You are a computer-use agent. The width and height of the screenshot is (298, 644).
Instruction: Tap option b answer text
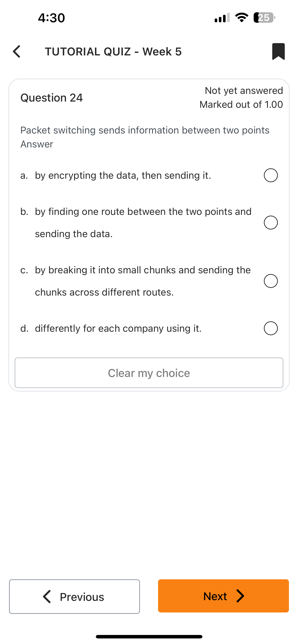tap(143, 222)
